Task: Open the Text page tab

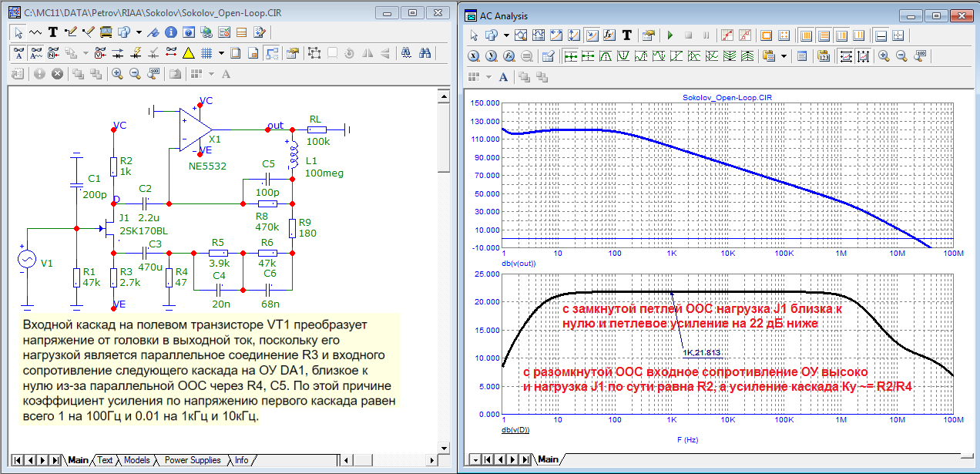Action: point(105,460)
